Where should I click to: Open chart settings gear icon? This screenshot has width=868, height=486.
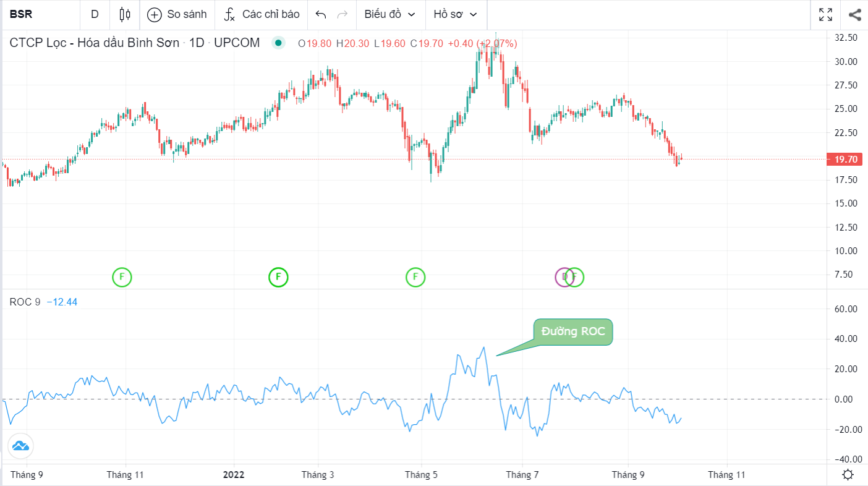[848, 475]
